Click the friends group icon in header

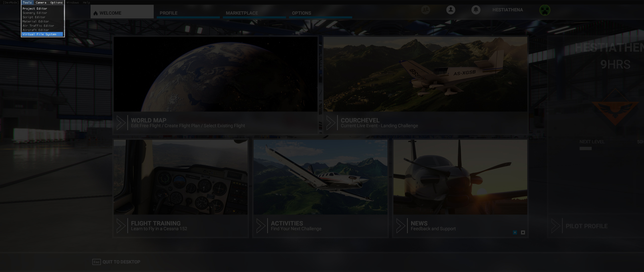(425, 10)
